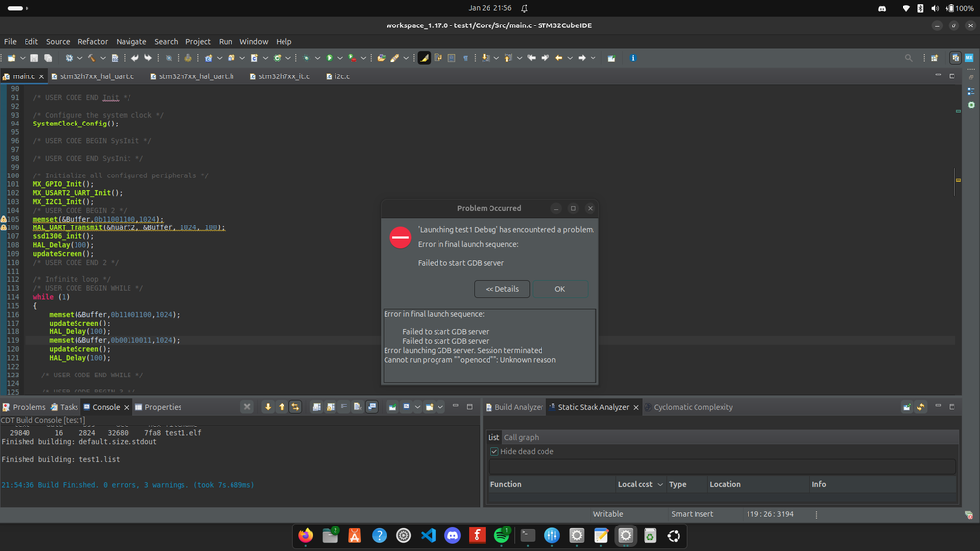Screen dimensions: 980x551
Task: Open Visual Studio Code from the dock
Action: [428, 535]
